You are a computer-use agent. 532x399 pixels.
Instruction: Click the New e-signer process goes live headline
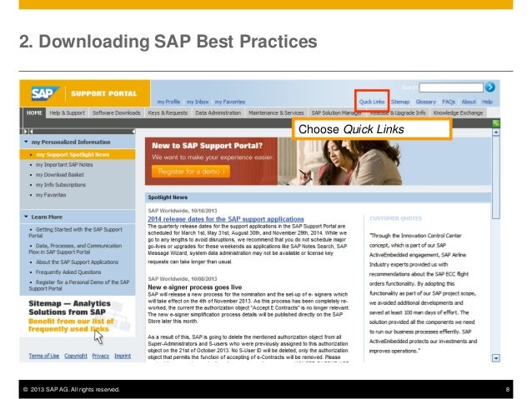pyautogui.click(x=195, y=287)
